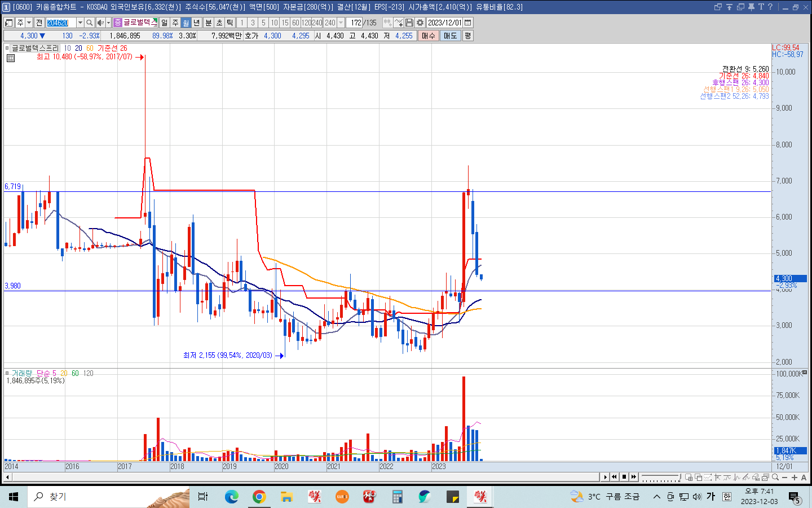Image resolution: width=812 pixels, height=508 pixels.
Task: Open the Calculator app on the taskbar
Action: click(x=397, y=497)
